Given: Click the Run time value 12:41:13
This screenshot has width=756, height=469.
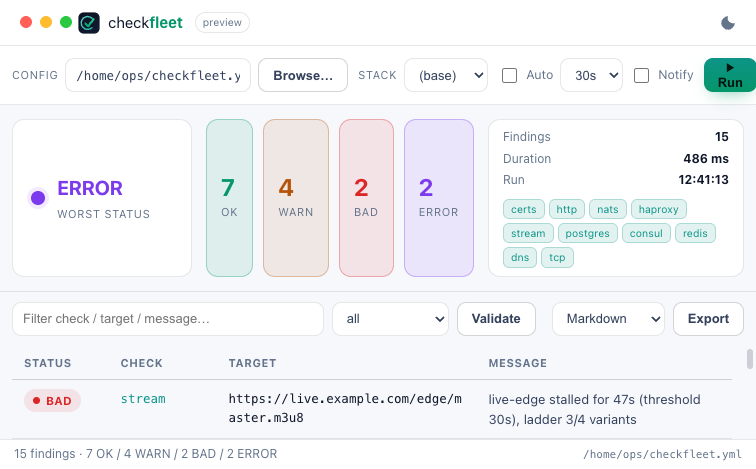Looking at the screenshot, I should [703, 180].
